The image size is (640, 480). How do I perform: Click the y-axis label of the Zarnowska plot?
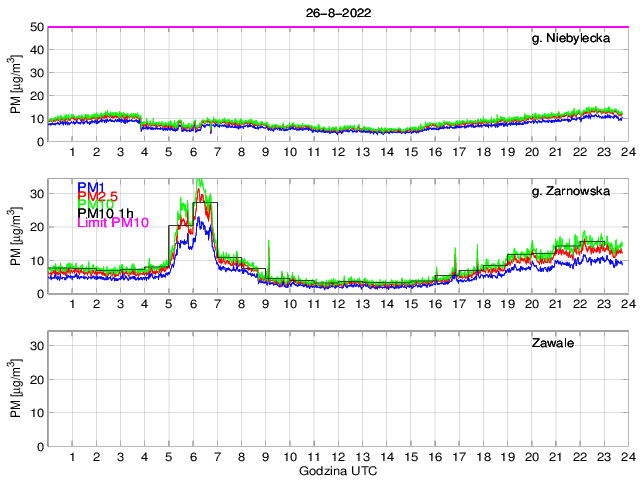click(16, 236)
